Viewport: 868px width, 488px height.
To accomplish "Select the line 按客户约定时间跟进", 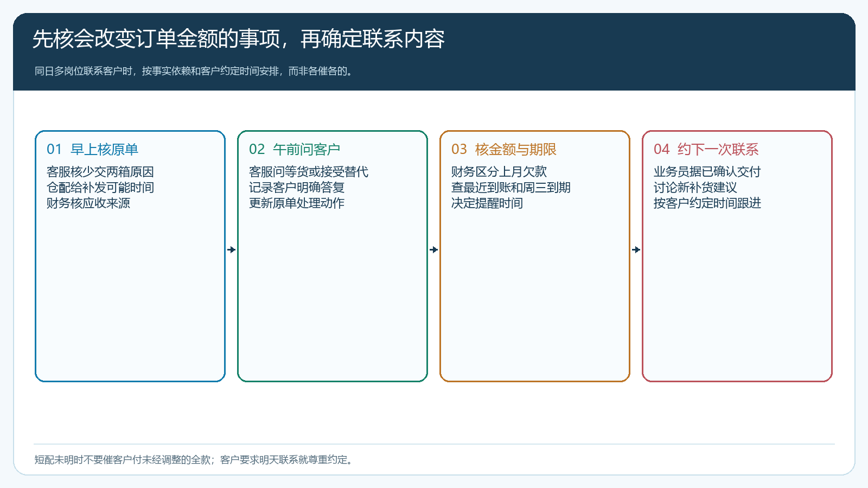I will [707, 203].
